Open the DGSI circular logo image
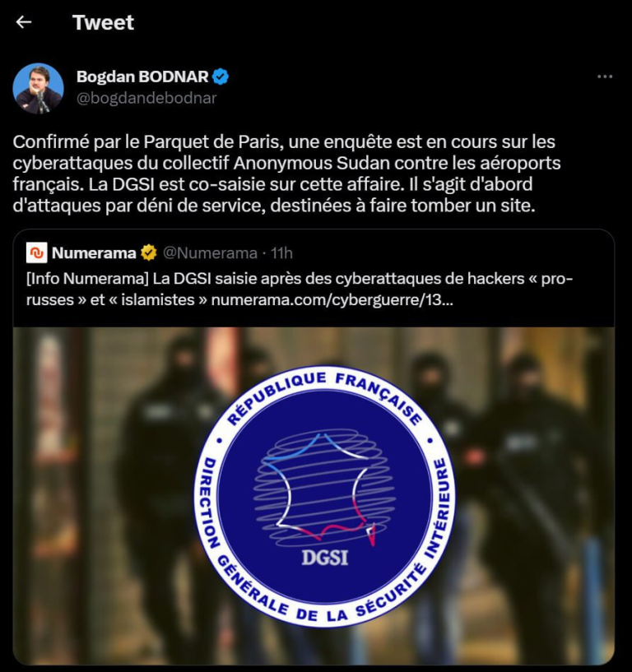632x672 pixels. [x=324, y=496]
